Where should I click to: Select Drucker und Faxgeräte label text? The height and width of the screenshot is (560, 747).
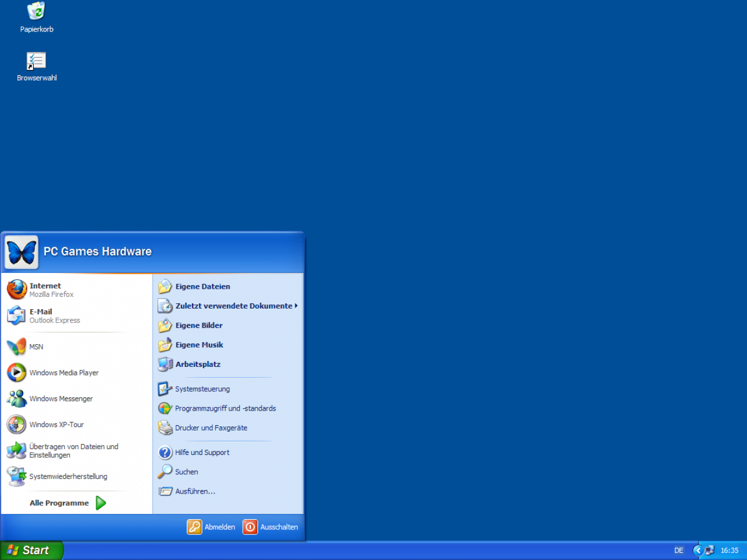(211, 428)
